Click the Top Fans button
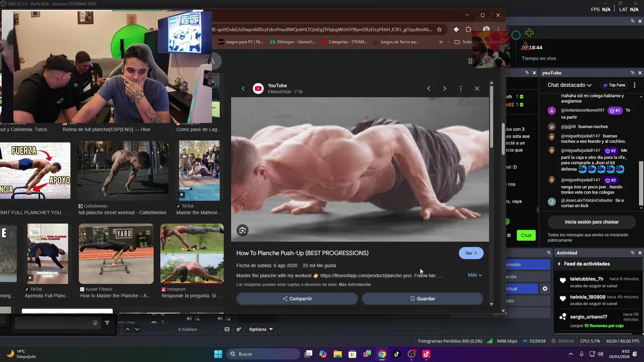 click(x=613, y=85)
